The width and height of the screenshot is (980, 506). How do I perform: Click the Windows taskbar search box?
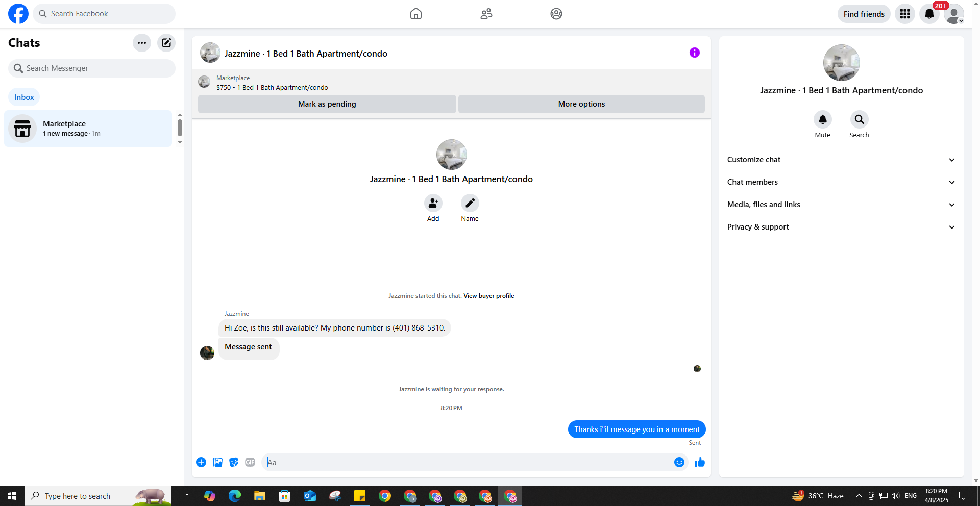tap(98, 496)
